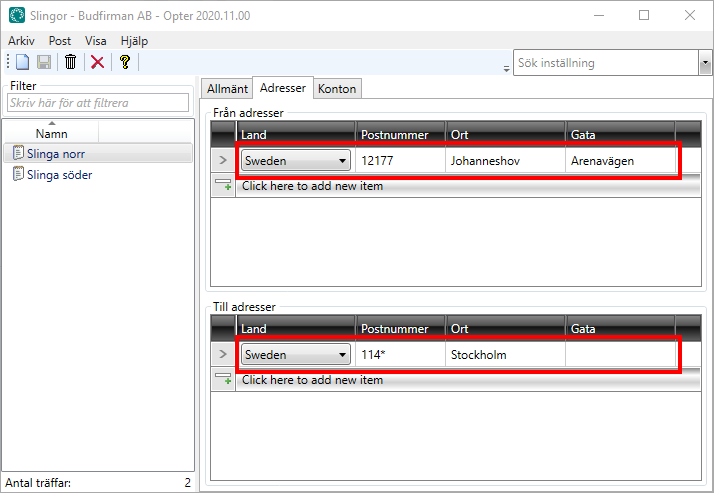Viewport: 714px width, 493px height.
Task: Click the add-row plus icon under Från adresser
Action: pyautogui.click(x=223, y=185)
